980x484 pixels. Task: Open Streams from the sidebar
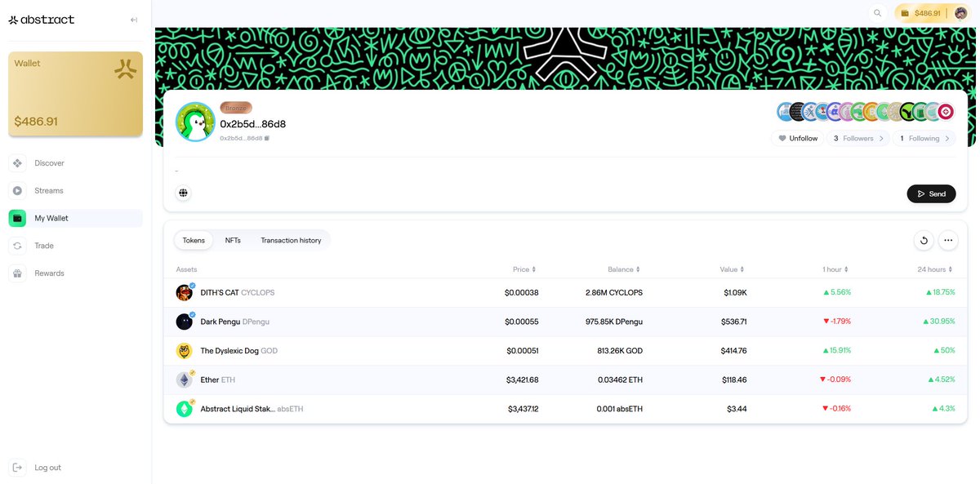tap(75, 191)
